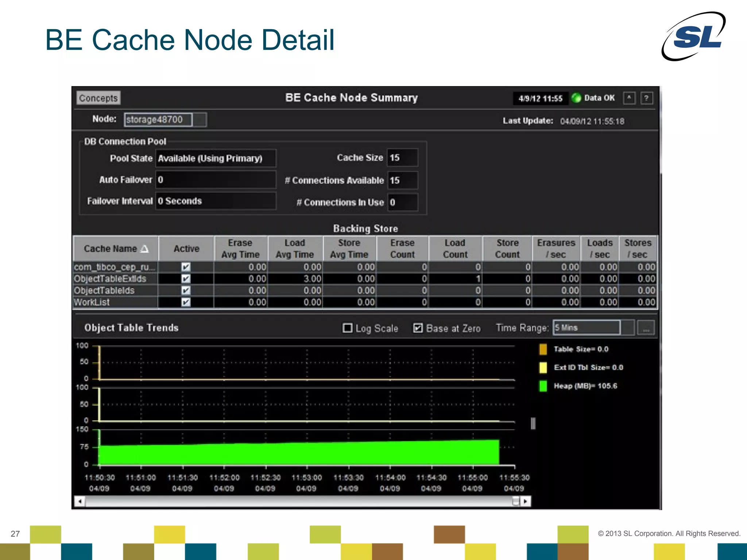Sort by Erasures / sec column header
Image resolution: width=747 pixels, height=560 pixels.
(556, 249)
